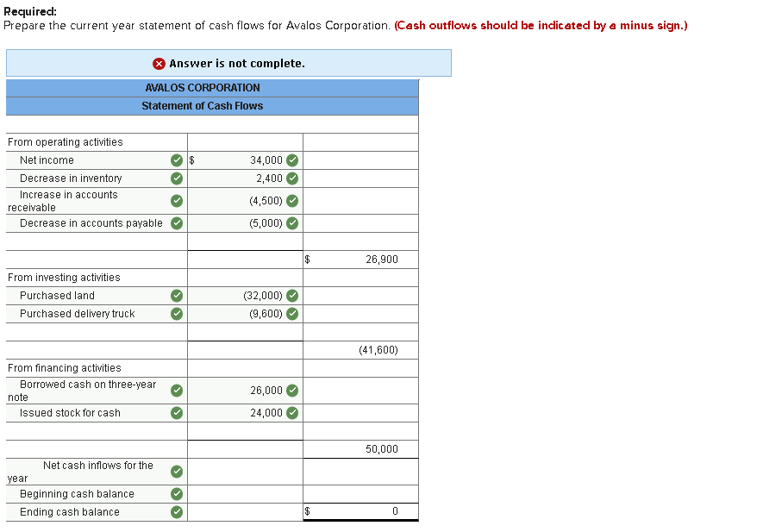Screen dimensions: 763x532
Task: Click green check beside the 26,000 value
Action: click(x=292, y=391)
